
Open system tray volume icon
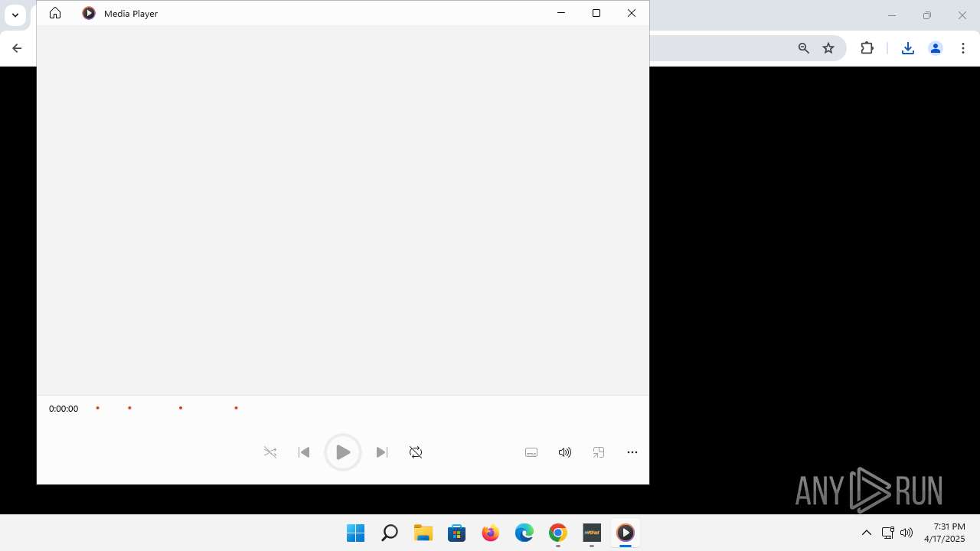coord(906,533)
